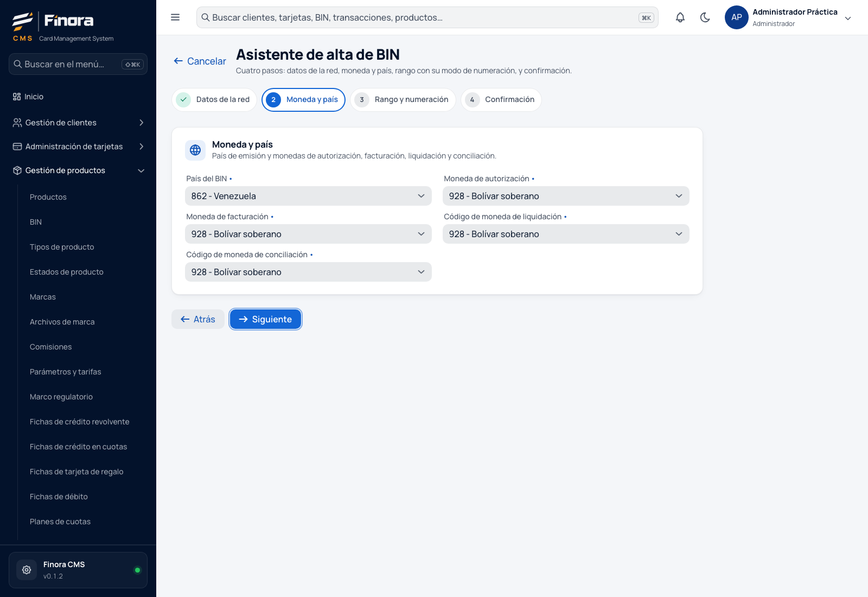868x597 pixels.
Task: Click the Atrás button
Action: click(x=198, y=319)
